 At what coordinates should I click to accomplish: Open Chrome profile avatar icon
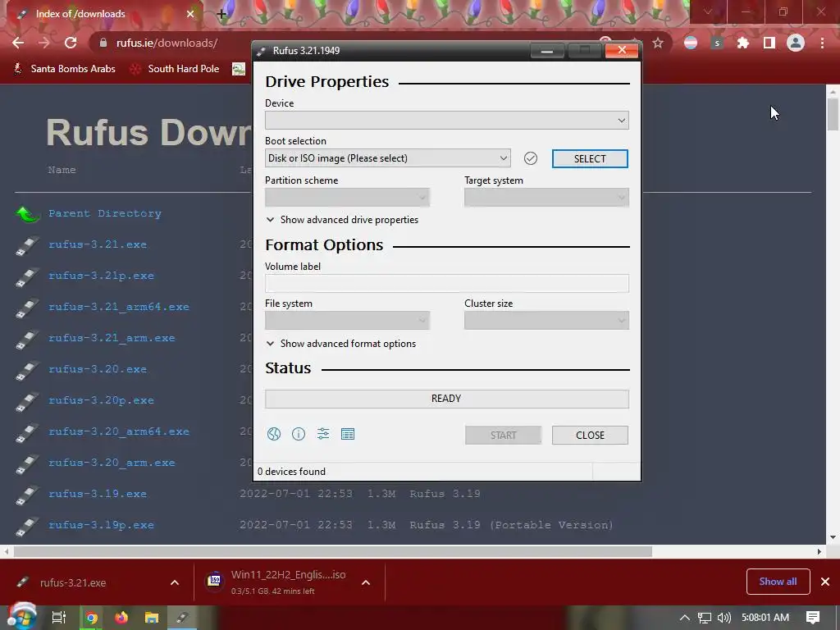pyautogui.click(x=796, y=43)
